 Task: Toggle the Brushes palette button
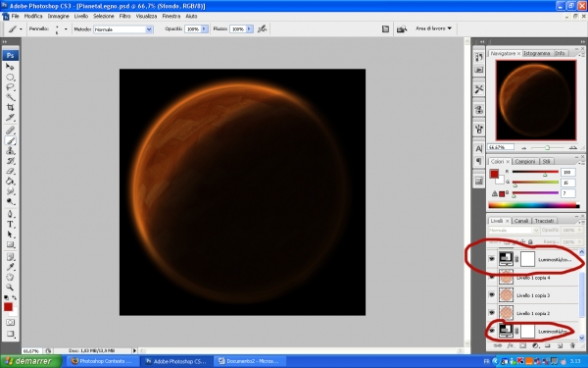385,28
